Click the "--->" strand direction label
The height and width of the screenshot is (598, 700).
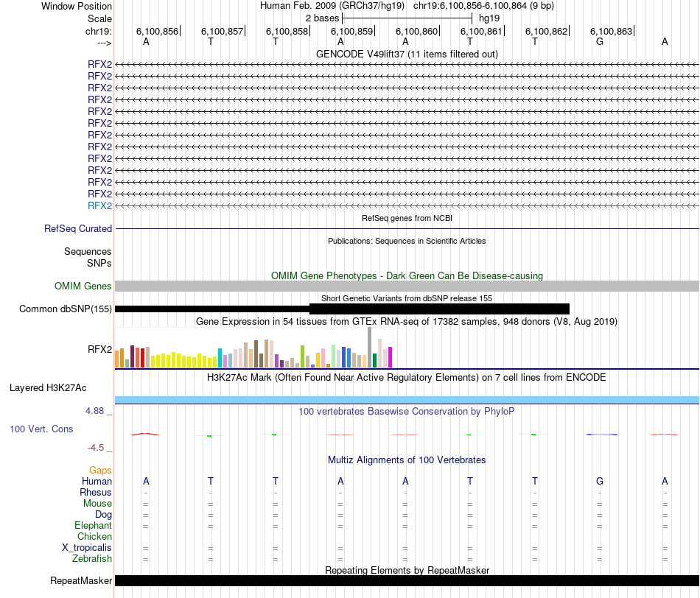click(104, 43)
